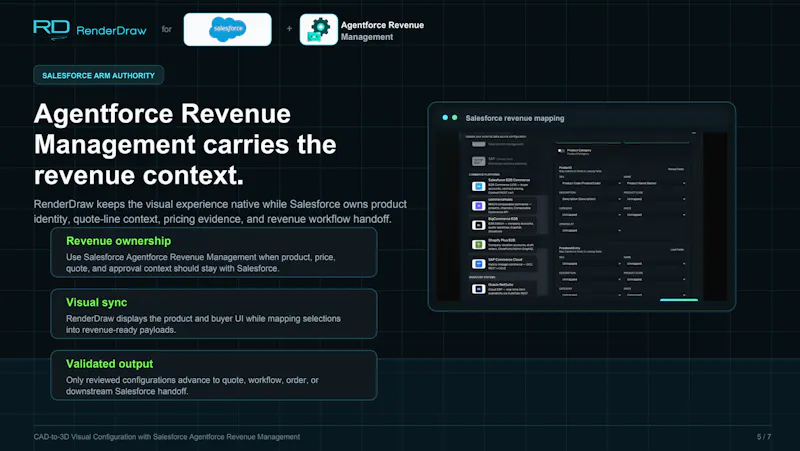The width and height of the screenshot is (800, 451).
Task: Select the Revenue ownership card
Action: tap(214, 253)
